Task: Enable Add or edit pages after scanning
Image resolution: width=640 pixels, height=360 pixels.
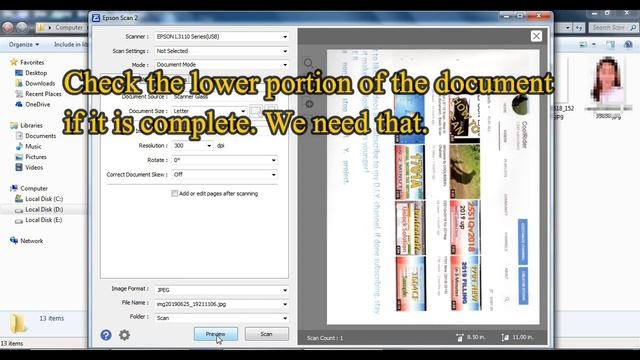Action: coord(175,193)
